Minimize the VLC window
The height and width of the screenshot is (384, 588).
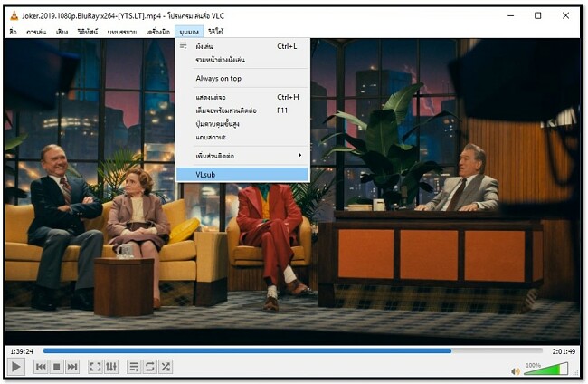click(511, 15)
